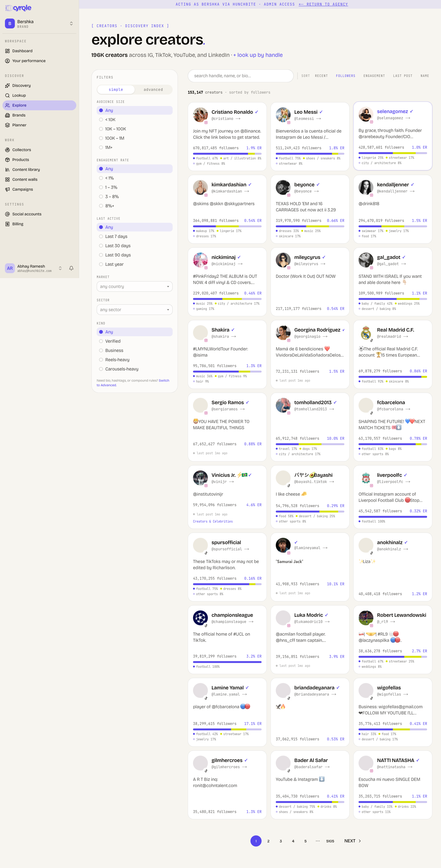This screenshot has height=868, width=441.
Task: Switch to the advanced filters tab
Action: pyautogui.click(x=153, y=90)
